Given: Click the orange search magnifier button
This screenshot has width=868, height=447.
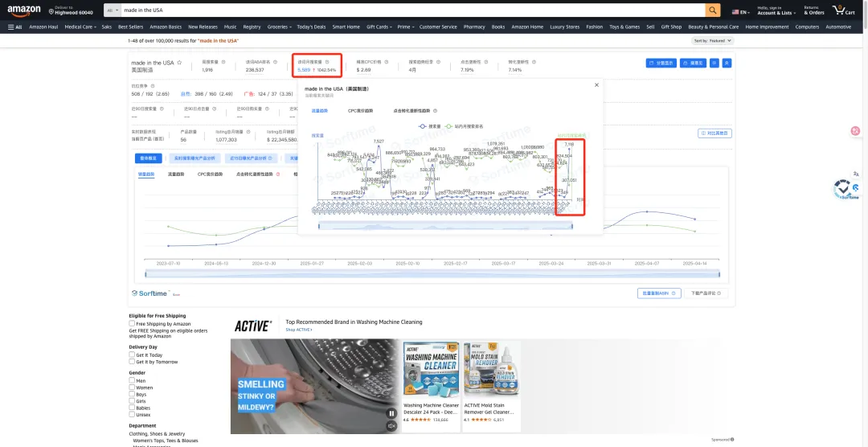Looking at the screenshot, I should click(x=712, y=10).
